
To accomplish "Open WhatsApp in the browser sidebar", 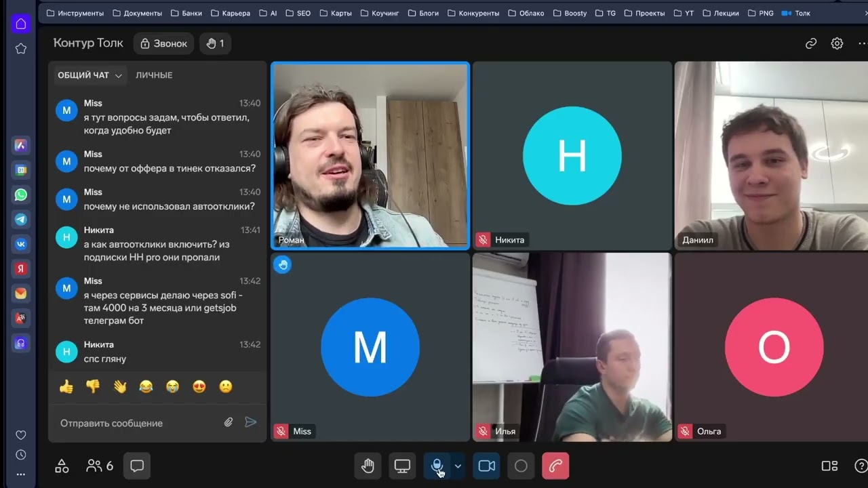I will point(21,195).
